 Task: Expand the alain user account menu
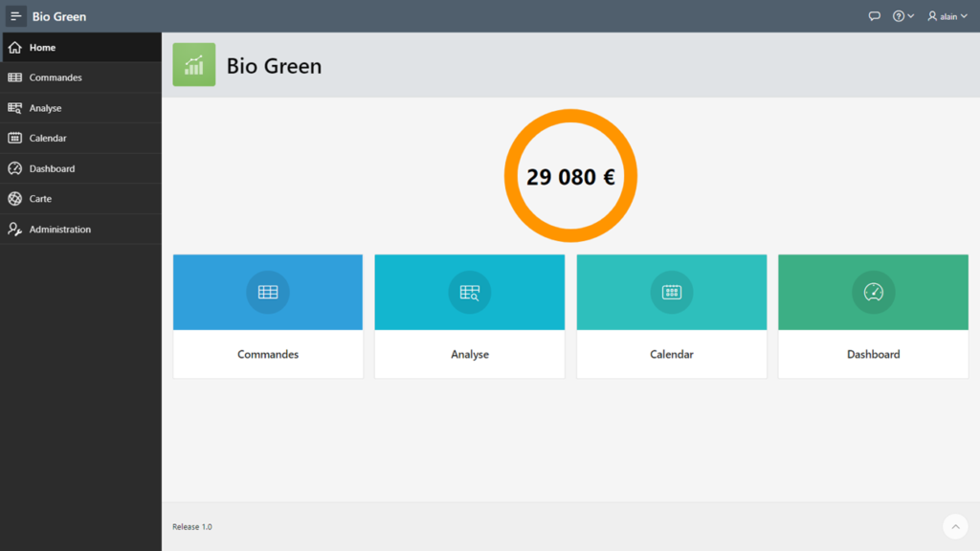click(947, 16)
